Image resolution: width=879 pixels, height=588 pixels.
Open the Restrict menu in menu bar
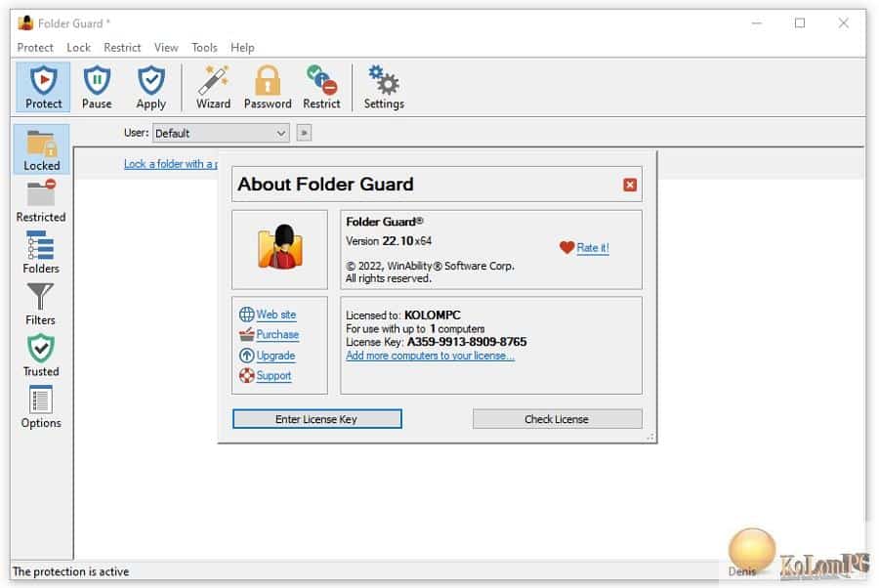click(x=122, y=48)
